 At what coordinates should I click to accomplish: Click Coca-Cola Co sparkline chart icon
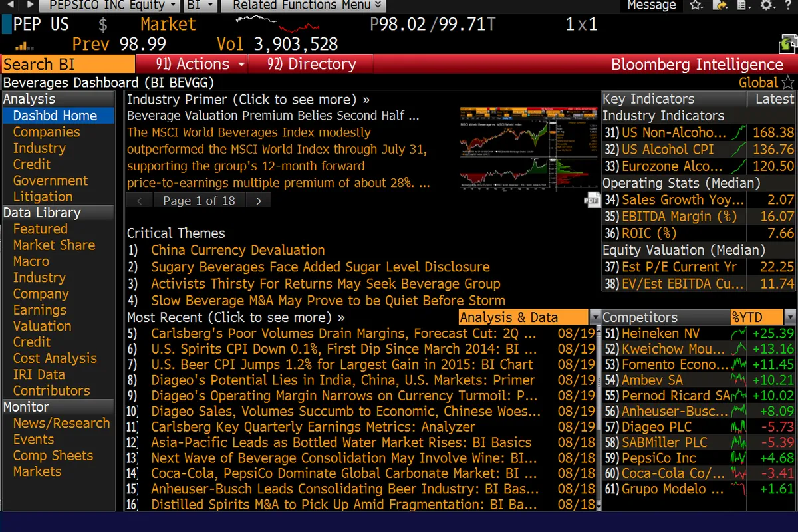(738, 473)
